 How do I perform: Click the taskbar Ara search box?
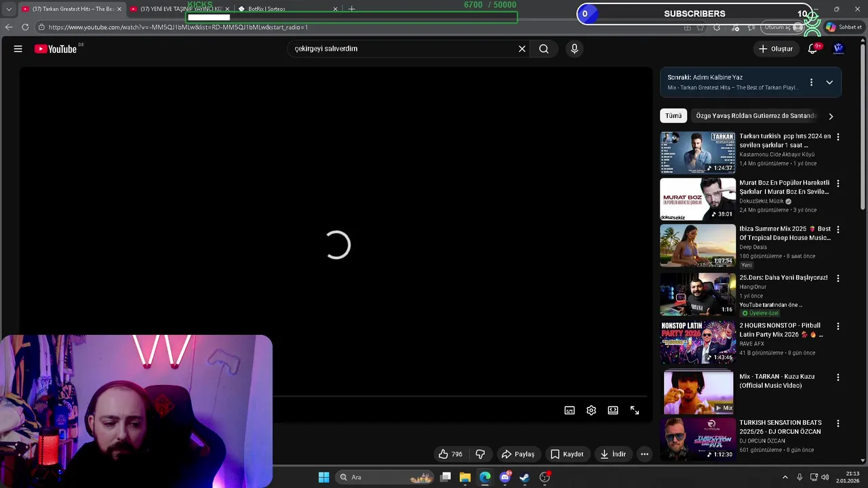click(385, 477)
